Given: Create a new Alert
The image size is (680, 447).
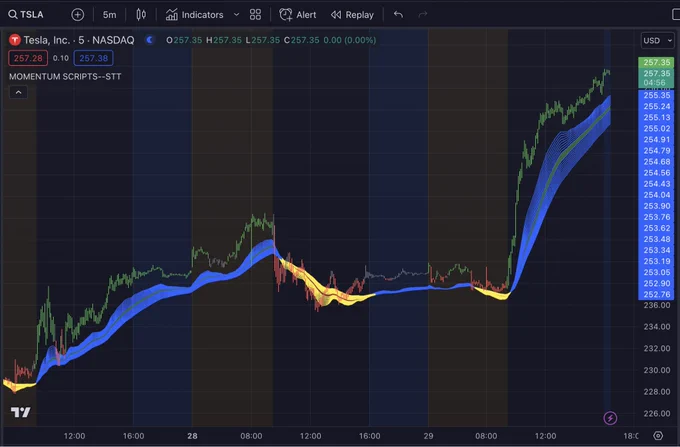Looking at the screenshot, I should tap(298, 15).
